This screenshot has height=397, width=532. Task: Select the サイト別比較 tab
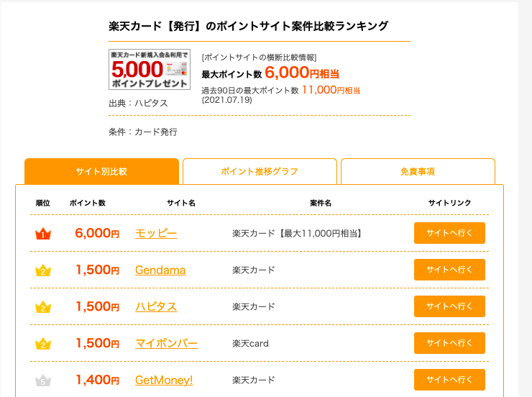[x=101, y=171]
